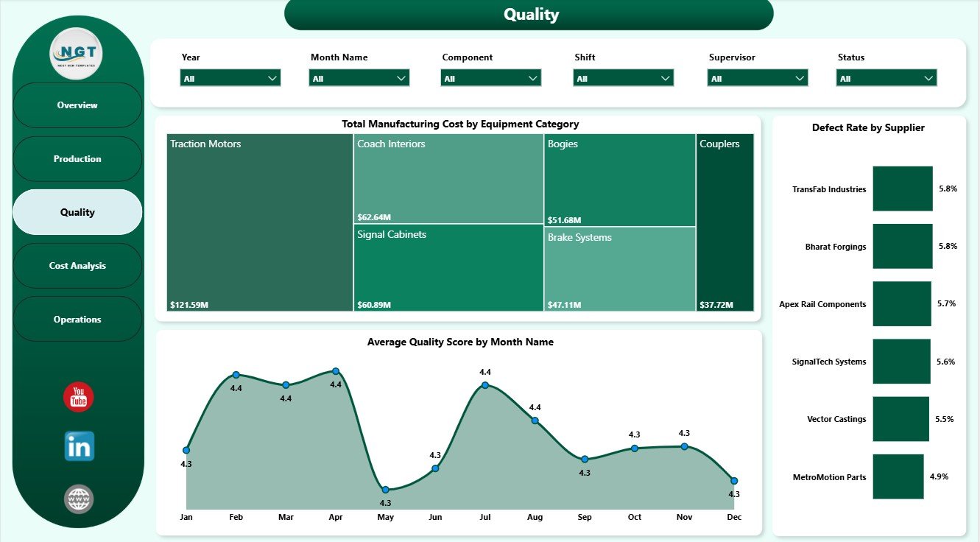Click the Feb data point marker
The height and width of the screenshot is (542, 980).
tap(236, 375)
